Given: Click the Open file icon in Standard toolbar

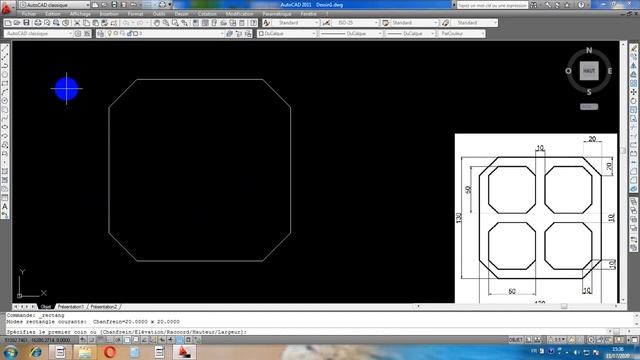Looking at the screenshot, I should point(17,23).
